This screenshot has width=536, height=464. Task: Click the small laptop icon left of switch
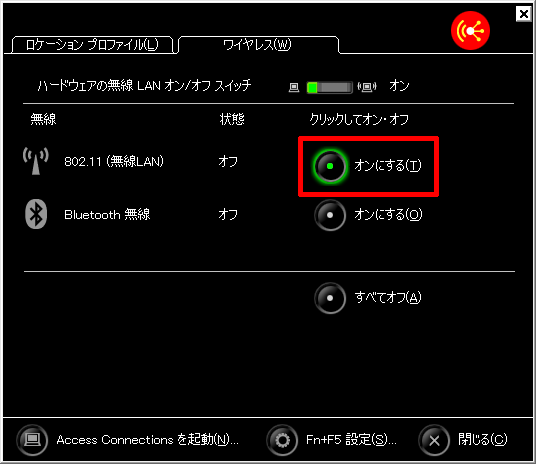click(x=294, y=88)
